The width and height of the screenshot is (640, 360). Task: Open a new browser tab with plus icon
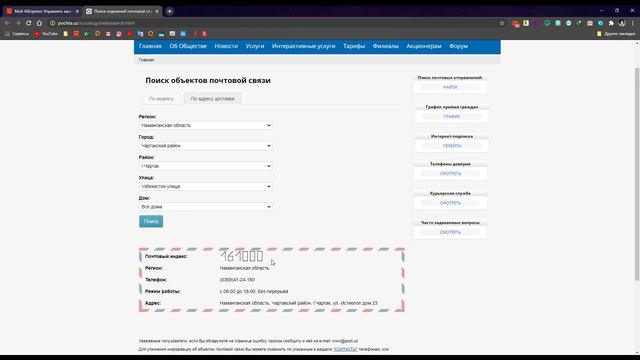[x=169, y=11]
